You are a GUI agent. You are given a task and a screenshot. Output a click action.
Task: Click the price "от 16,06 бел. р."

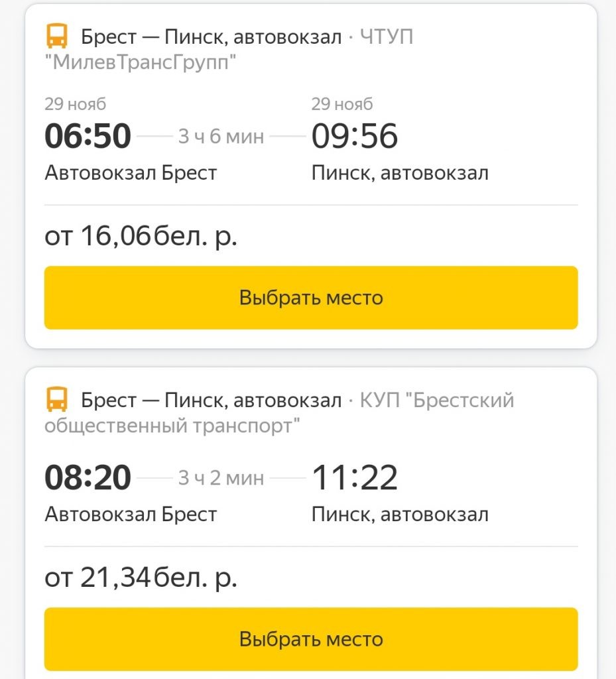pyautogui.click(x=141, y=235)
